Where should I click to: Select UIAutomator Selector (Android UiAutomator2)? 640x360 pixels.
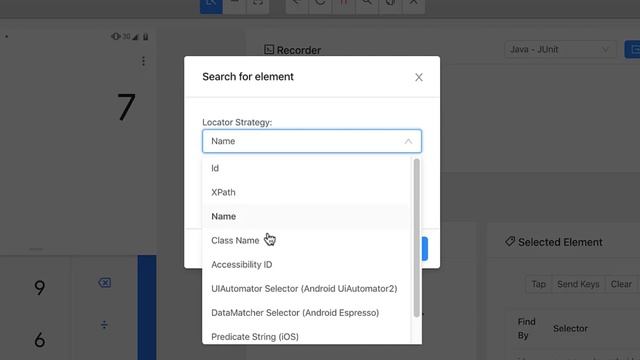[307, 289]
